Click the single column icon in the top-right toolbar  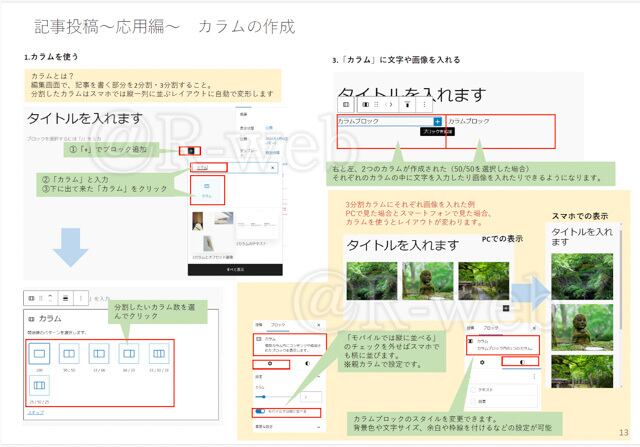[x=366, y=105]
